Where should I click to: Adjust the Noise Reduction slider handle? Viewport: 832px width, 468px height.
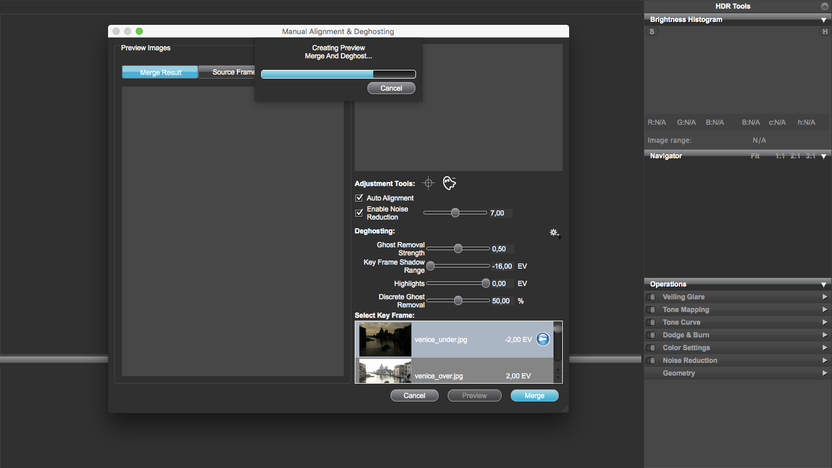pyautogui.click(x=455, y=213)
